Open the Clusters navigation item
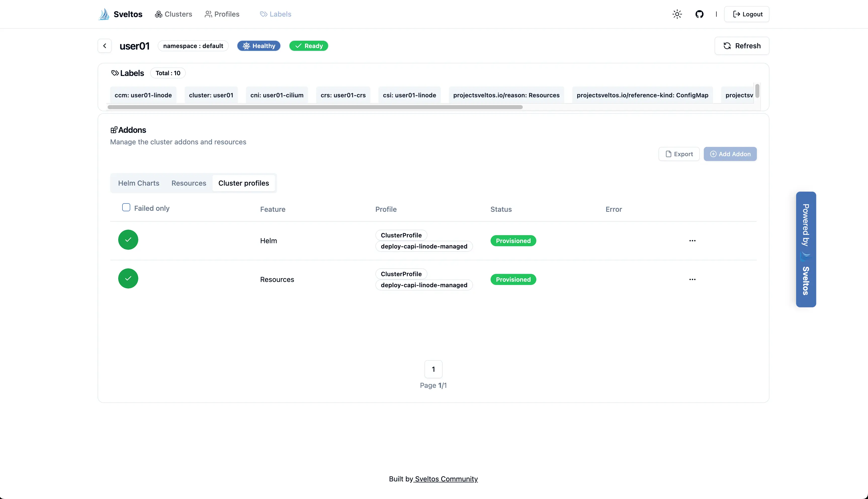This screenshot has width=868, height=499. pos(173,14)
